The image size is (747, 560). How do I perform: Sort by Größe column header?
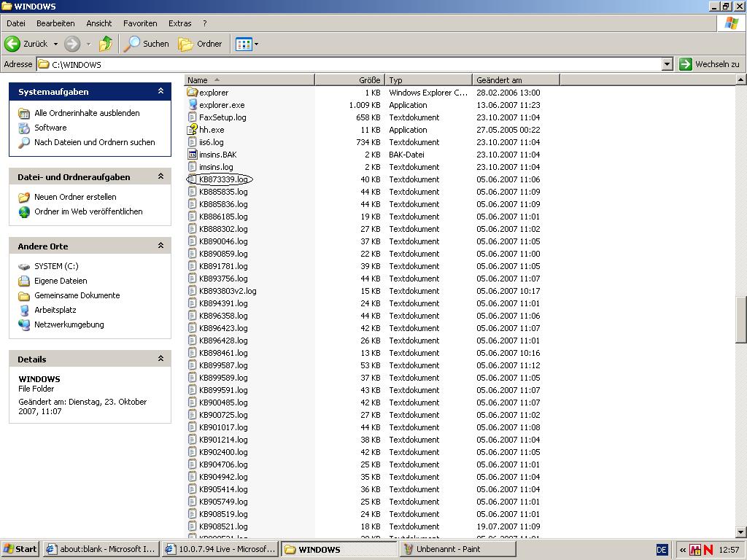click(349, 80)
